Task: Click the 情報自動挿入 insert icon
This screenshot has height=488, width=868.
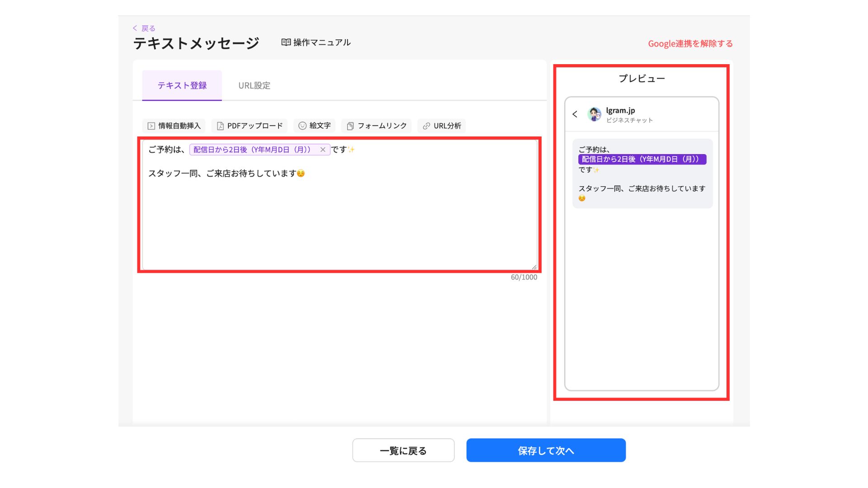Action: [x=151, y=126]
